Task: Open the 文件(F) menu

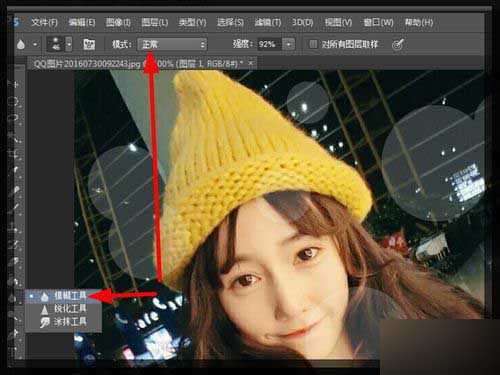Action: [44, 22]
